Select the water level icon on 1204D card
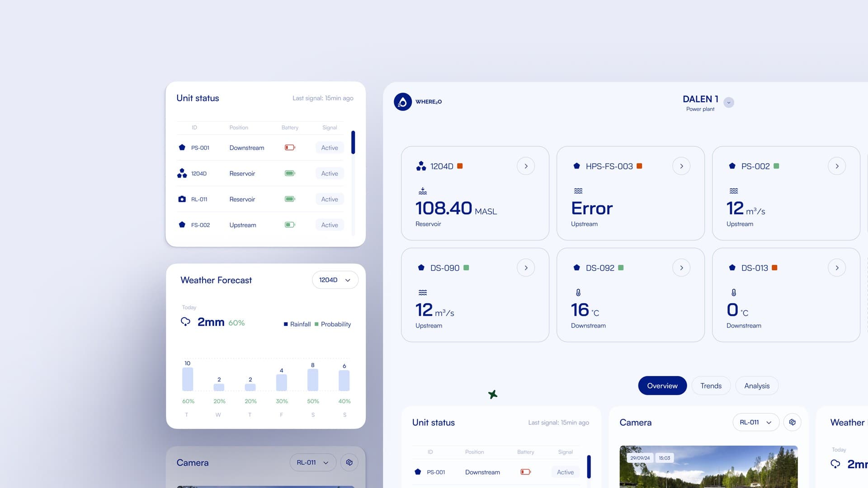 (422, 190)
